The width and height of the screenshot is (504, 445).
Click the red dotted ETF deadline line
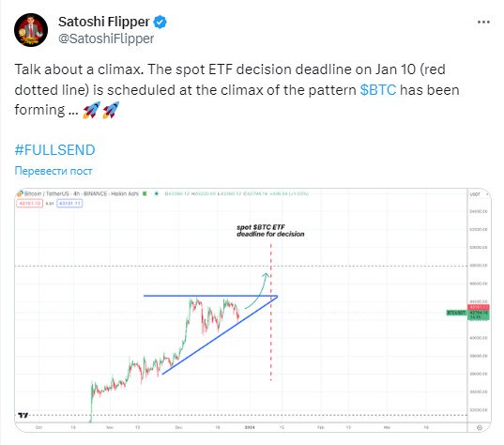point(271,312)
